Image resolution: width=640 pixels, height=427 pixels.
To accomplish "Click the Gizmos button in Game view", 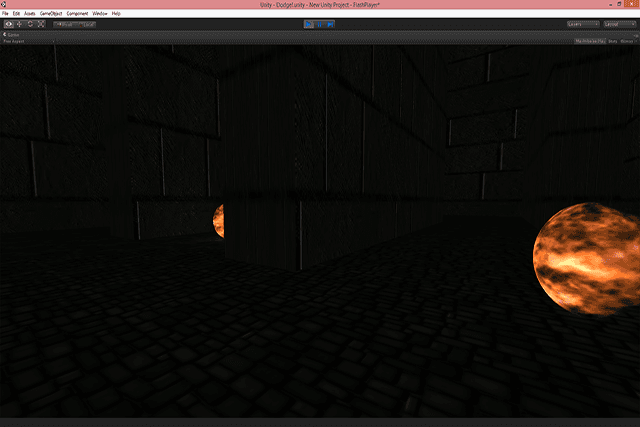I will point(626,42).
